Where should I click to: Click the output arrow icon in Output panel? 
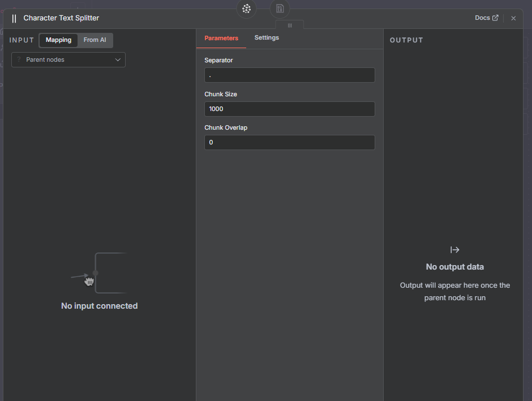point(454,250)
